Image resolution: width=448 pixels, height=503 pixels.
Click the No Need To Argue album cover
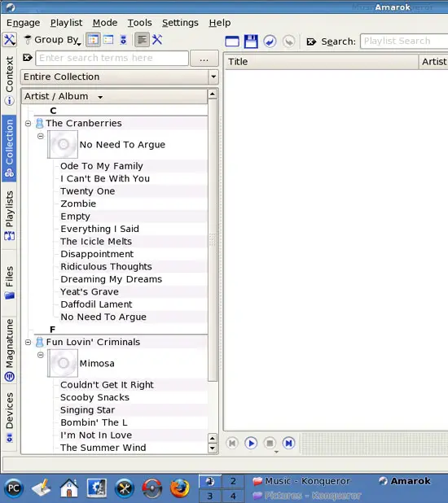coord(63,144)
